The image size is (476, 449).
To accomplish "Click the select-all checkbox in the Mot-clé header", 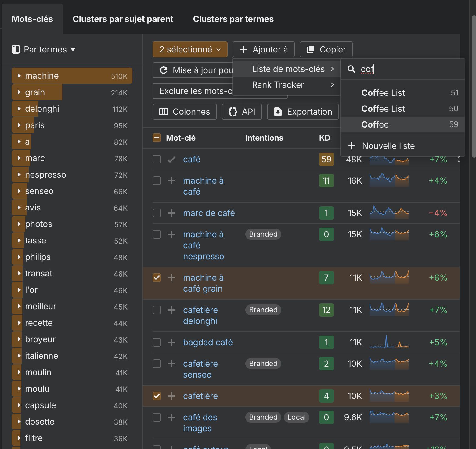I will coord(157,138).
